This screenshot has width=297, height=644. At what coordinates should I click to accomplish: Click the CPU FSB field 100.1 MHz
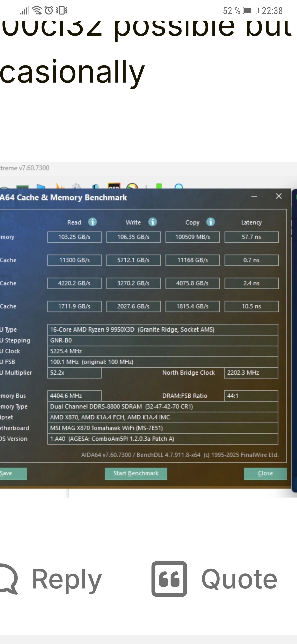(x=163, y=362)
